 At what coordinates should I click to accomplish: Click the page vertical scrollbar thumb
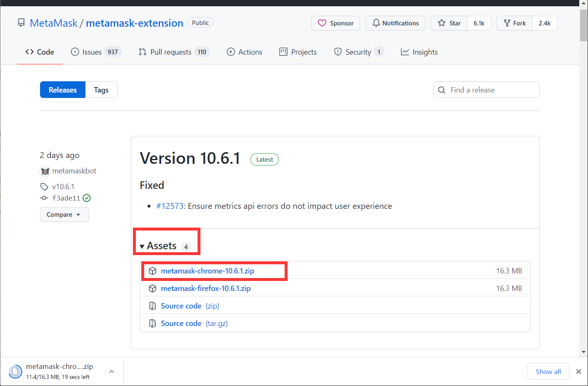coord(583,26)
